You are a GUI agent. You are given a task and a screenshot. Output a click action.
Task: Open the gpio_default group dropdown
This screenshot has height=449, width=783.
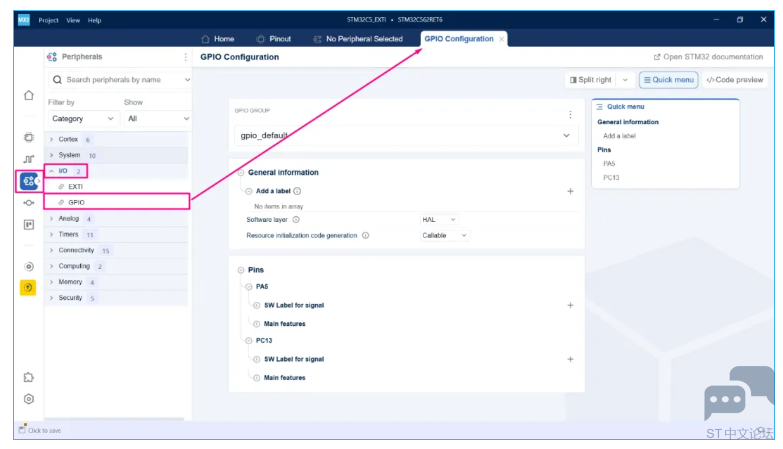click(x=406, y=135)
